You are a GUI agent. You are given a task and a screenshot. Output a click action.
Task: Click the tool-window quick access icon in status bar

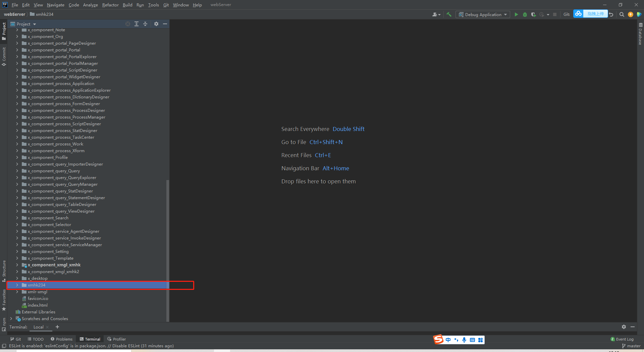[4, 346]
